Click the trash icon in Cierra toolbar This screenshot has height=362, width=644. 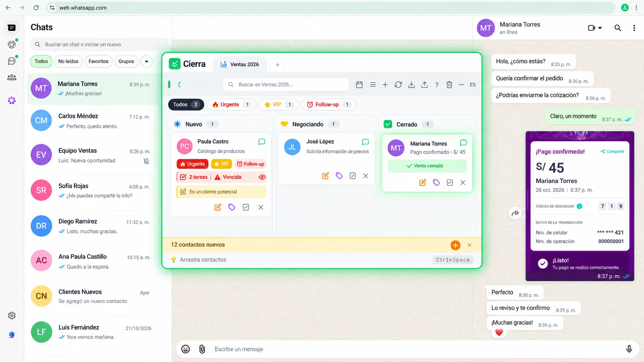pos(449,85)
